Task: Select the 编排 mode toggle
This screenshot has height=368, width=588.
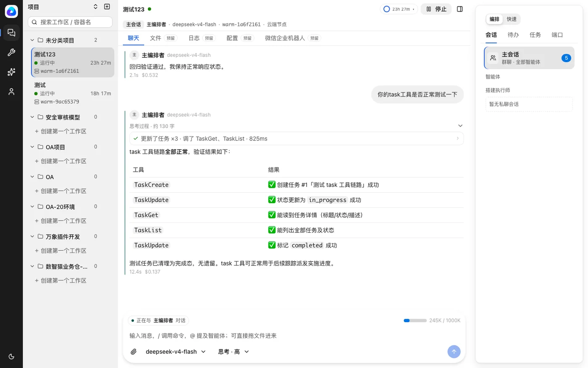Action: coord(495,19)
